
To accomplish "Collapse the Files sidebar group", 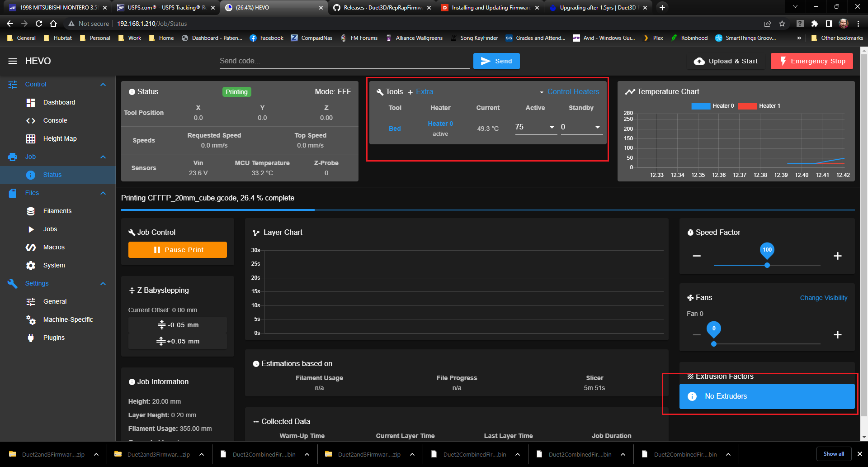I will point(103,193).
